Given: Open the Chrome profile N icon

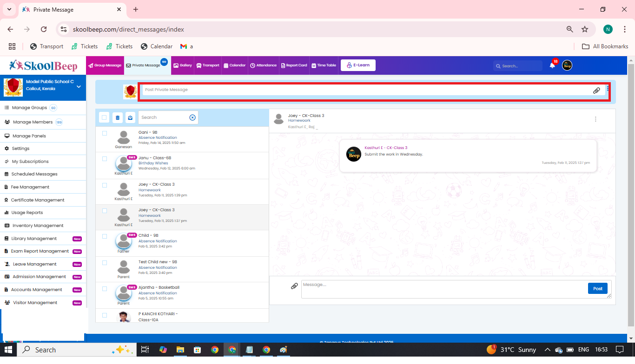Looking at the screenshot, I should point(608,29).
